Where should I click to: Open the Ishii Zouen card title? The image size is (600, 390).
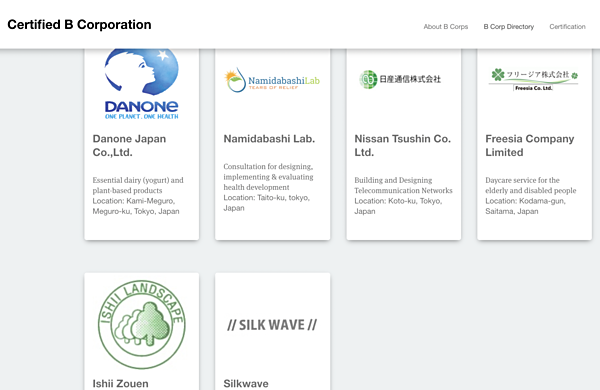coord(121,383)
